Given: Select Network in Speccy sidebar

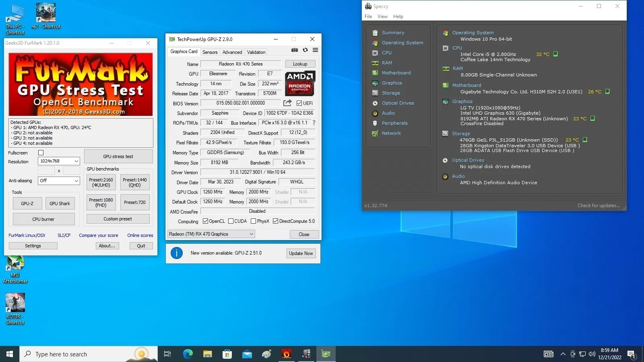Looking at the screenshot, I should tap(391, 133).
